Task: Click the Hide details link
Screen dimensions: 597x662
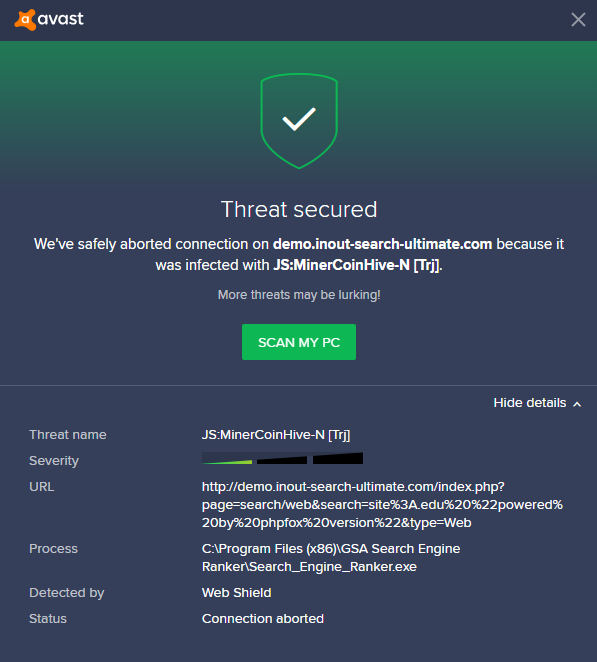Action: 529,403
